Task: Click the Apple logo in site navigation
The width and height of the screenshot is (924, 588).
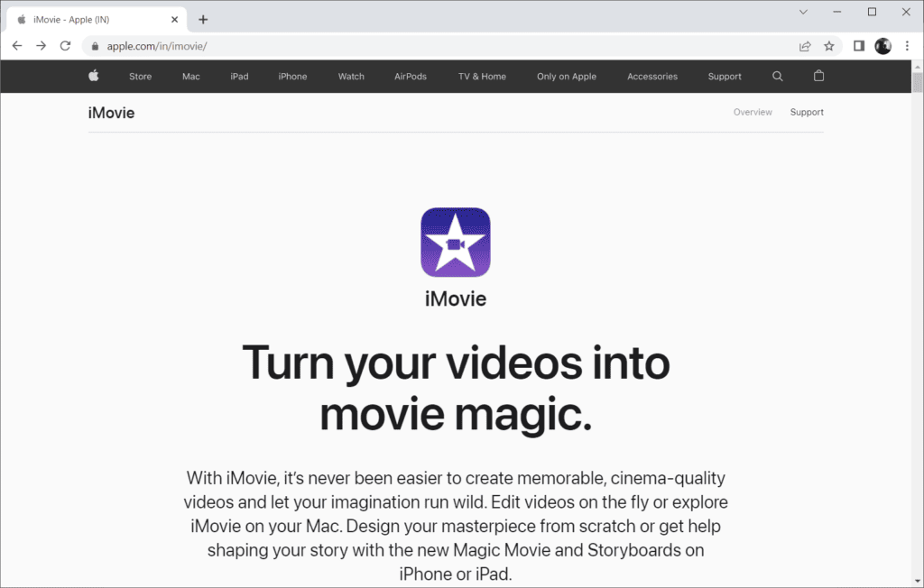Action: [x=94, y=76]
